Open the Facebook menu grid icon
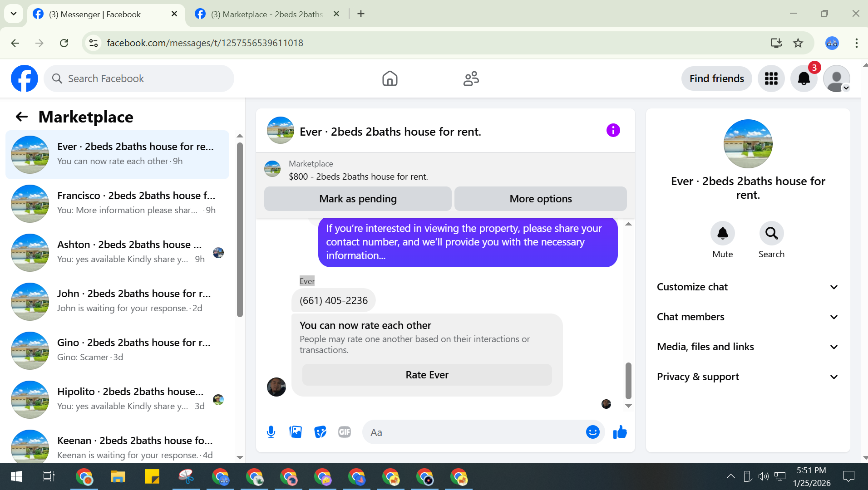Image resolution: width=868 pixels, height=490 pixels. (x=771, y=78)
